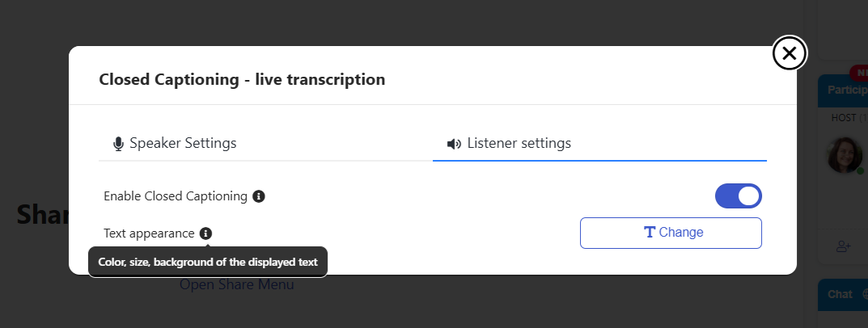Click the Text appearance info icon
868x328 pixels.
(205, 233)
